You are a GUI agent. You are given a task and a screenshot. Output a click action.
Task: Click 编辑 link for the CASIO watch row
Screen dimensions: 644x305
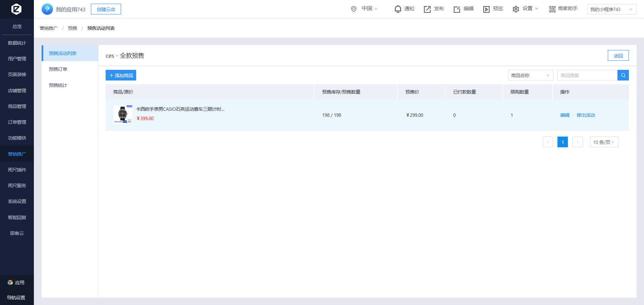point(565,115)
